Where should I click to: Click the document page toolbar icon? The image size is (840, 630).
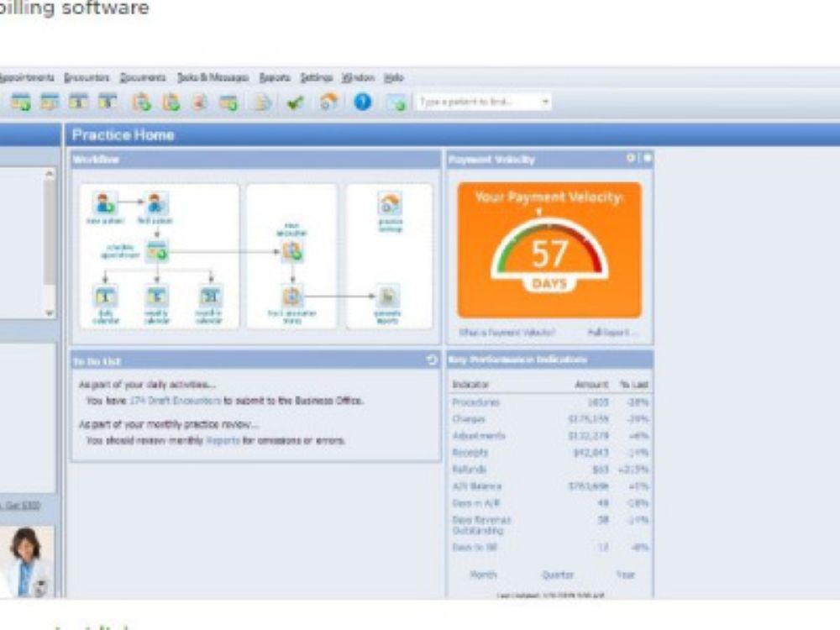point(262,102)
